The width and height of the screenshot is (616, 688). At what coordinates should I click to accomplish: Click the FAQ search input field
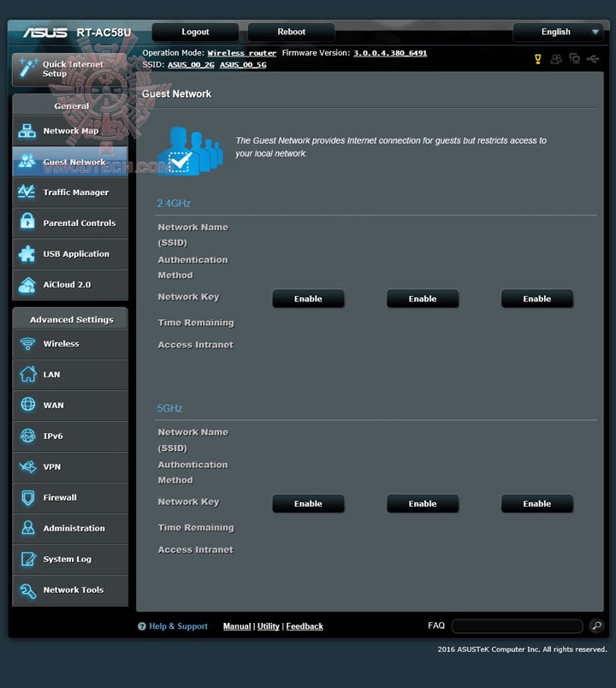(517, 626)
